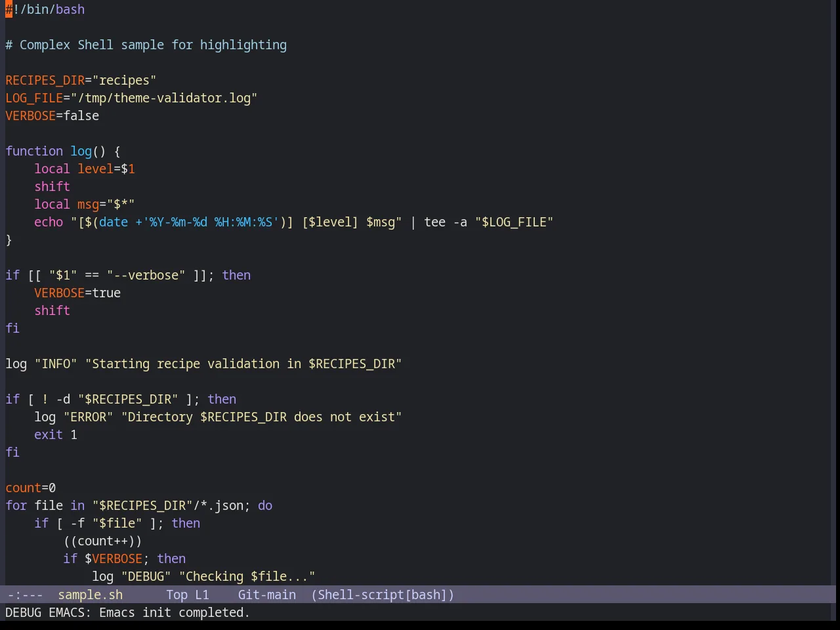840x630 pixels.
Task: Click the 'function' keyword
Action: point(34,152)
